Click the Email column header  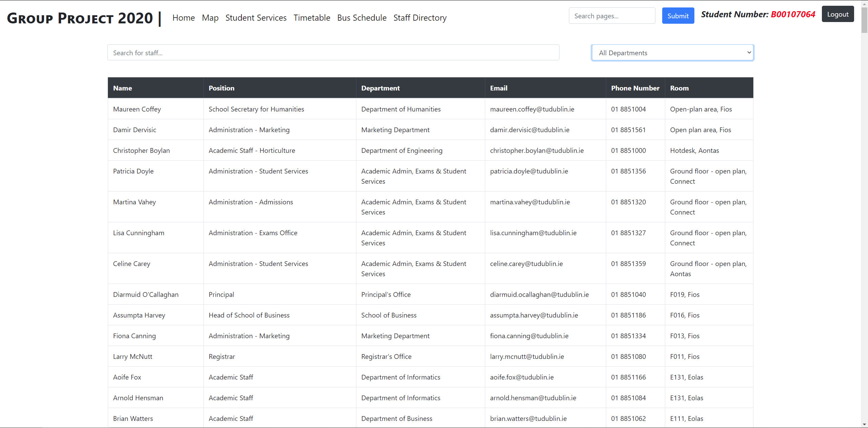(x=545, y=88)
